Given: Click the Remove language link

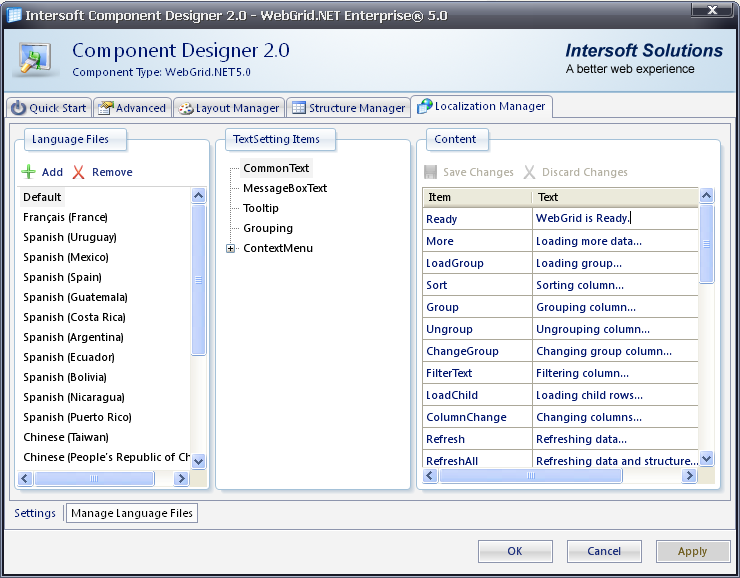Looking at the screenshot, I should [x=112, y=172].
